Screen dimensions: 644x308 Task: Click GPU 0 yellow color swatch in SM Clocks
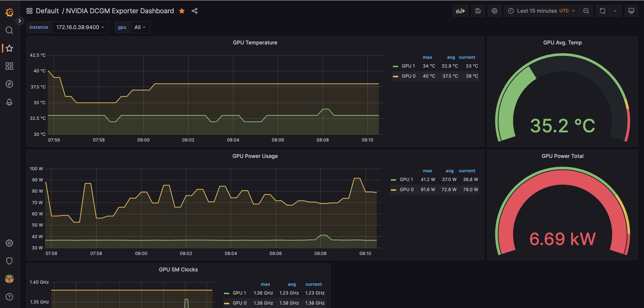click(x=226, y=303)
